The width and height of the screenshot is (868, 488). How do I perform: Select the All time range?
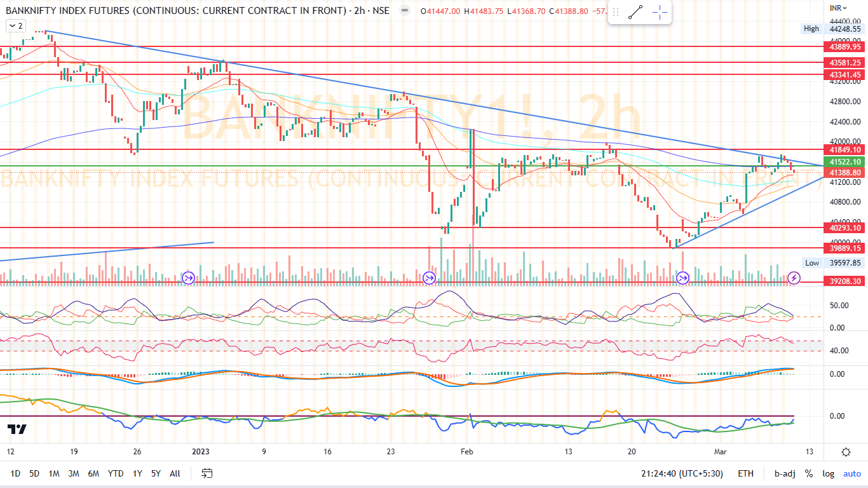(x=175, y=473)
